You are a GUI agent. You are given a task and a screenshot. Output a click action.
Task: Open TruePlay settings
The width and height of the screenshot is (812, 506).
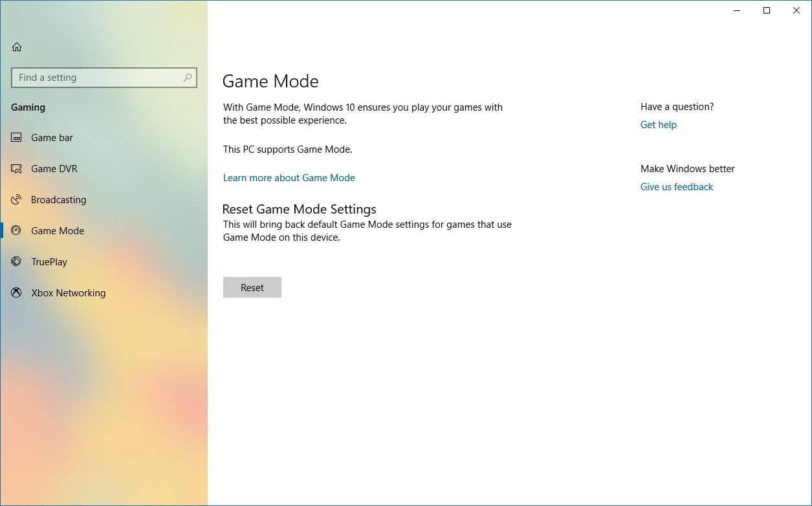point(104,262)
